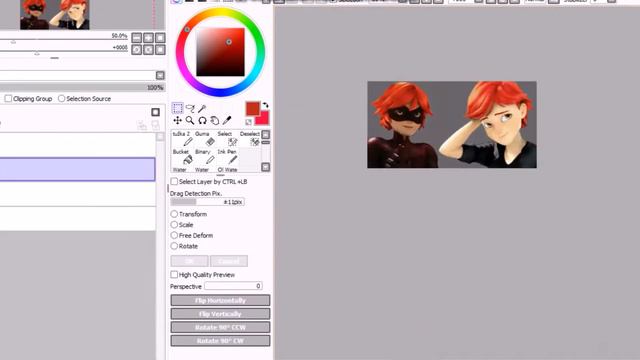Enable Select Layer by CTRL+LB
This screenshot has width=640, height=360.
pos(174,181)
